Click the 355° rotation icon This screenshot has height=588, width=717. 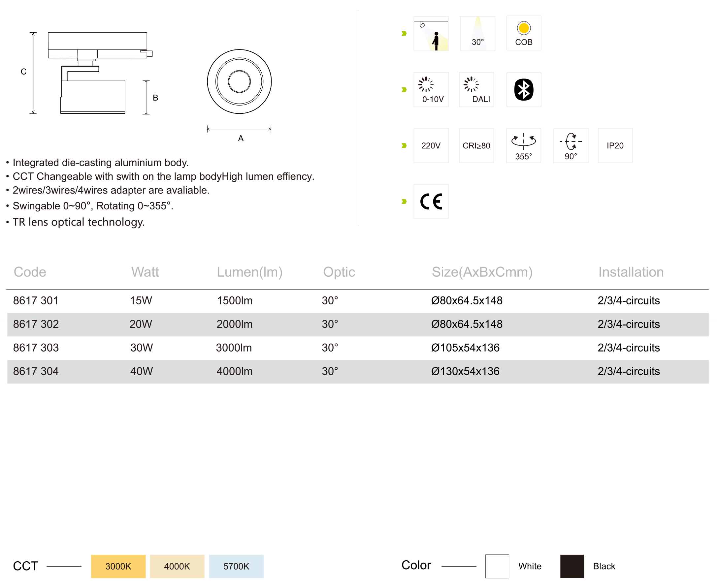(x=523, y=146)
